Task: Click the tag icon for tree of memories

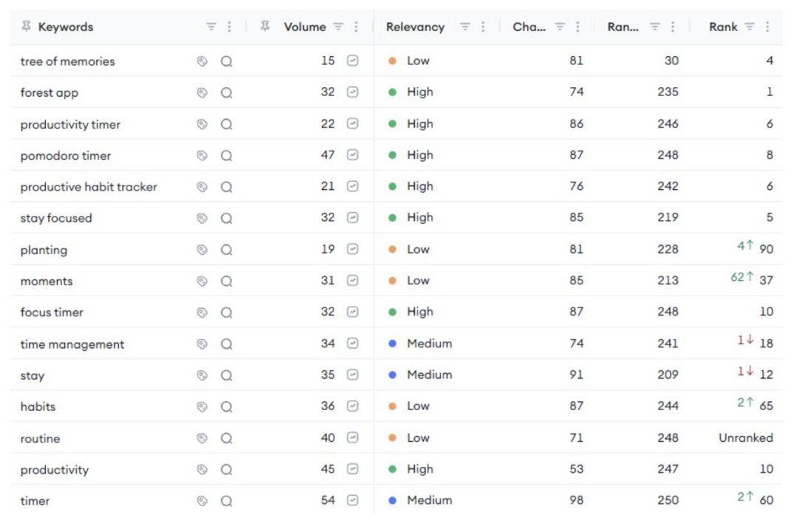Action: pyautogui.click(x=203, y=61)
